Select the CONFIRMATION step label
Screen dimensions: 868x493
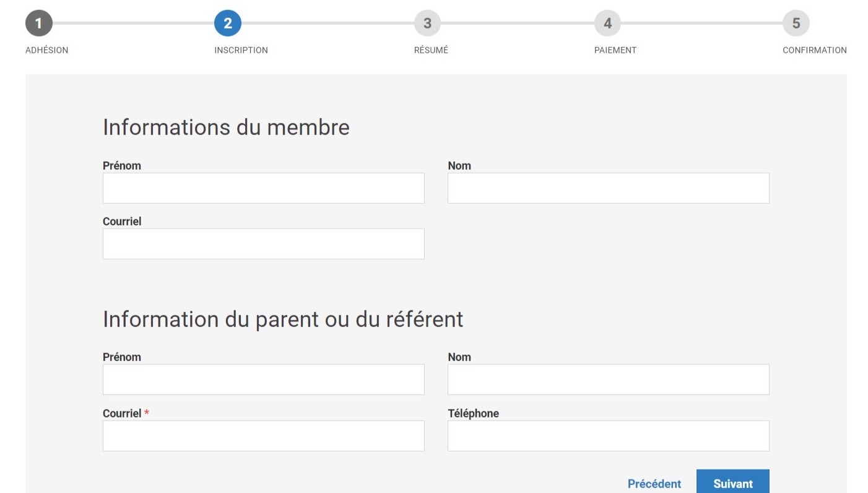click(815, 50)
